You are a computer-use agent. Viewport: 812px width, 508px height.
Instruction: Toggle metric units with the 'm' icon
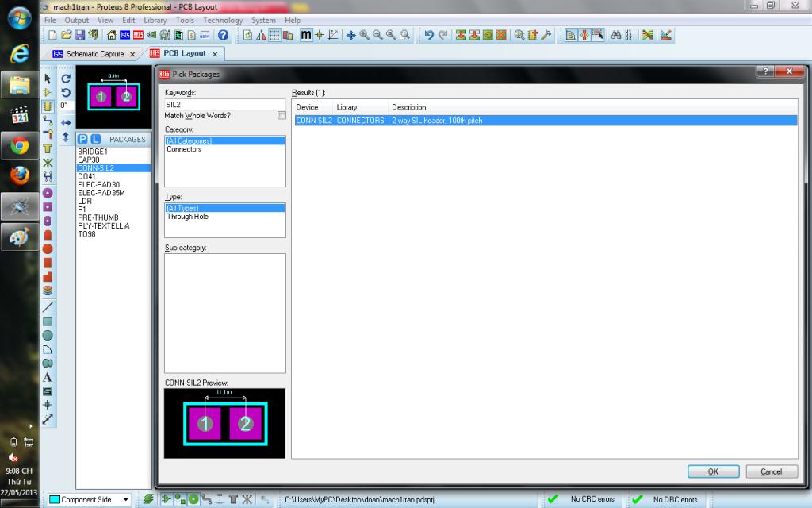click(x=306, y=35)
